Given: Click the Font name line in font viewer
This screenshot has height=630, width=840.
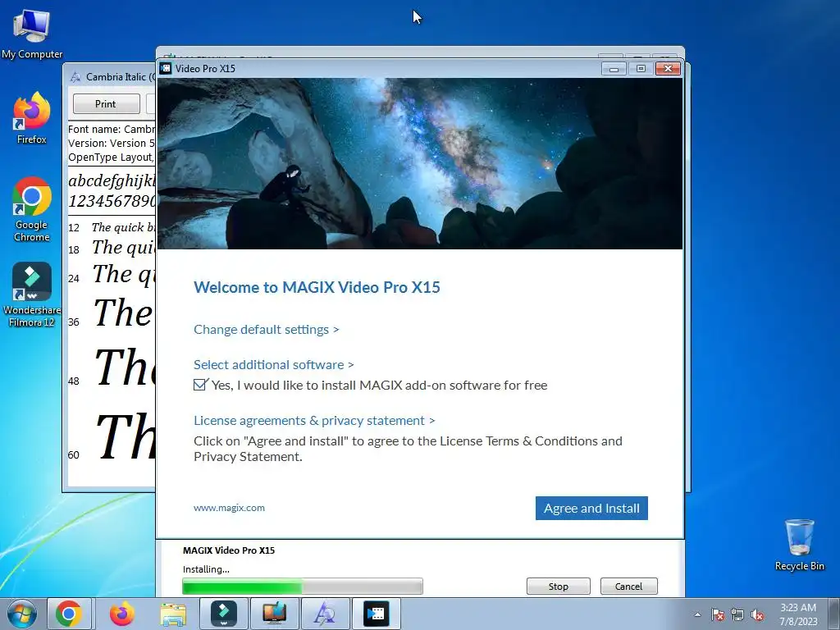Looking at the screenshot, I should click(112, 129).
